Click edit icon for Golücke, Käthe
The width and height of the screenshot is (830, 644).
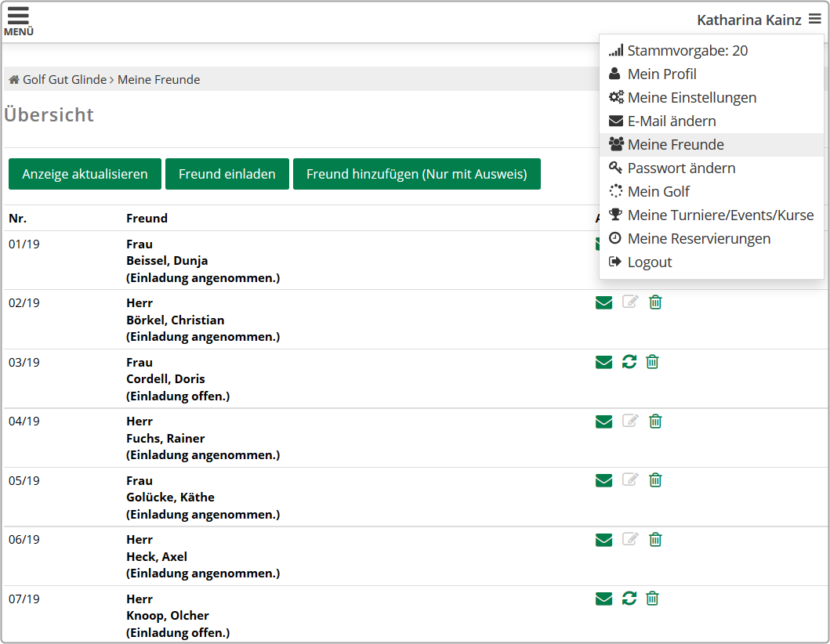tap(630, 480)
